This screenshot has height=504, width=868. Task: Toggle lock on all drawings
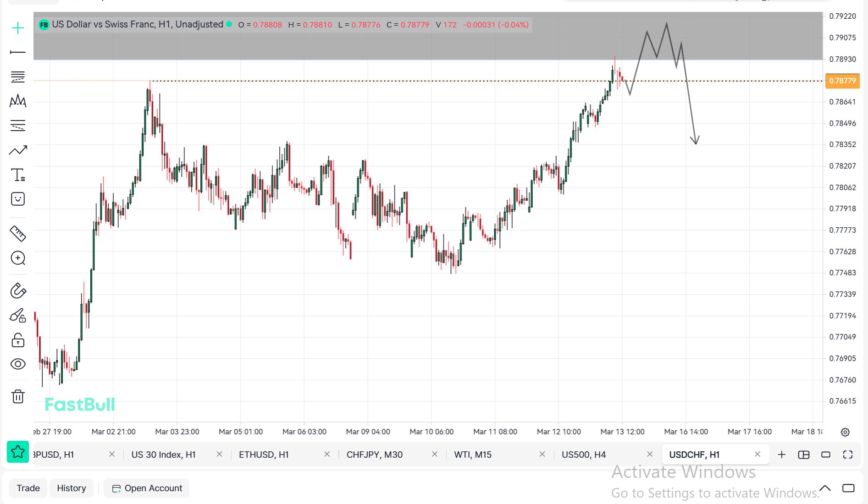[18, 340]
